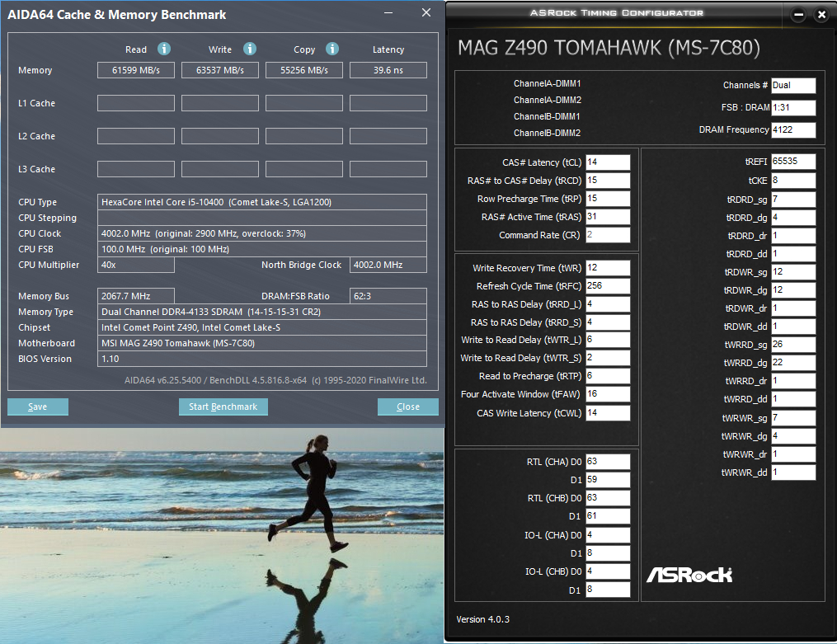
Task: Click the tRRD_L field
Action: (608, 304)
